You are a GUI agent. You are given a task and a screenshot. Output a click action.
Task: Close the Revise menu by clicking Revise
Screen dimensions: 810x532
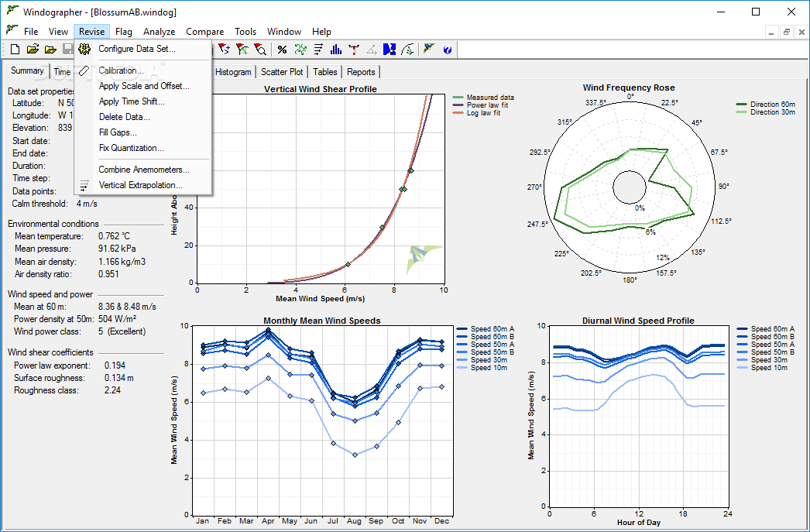pyautogui.click(x=92, y=32)
